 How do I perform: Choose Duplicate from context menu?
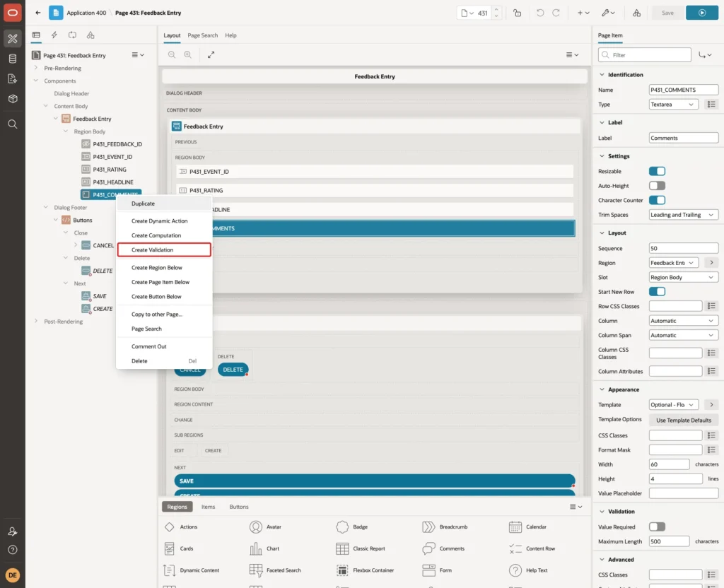[164, 204]
